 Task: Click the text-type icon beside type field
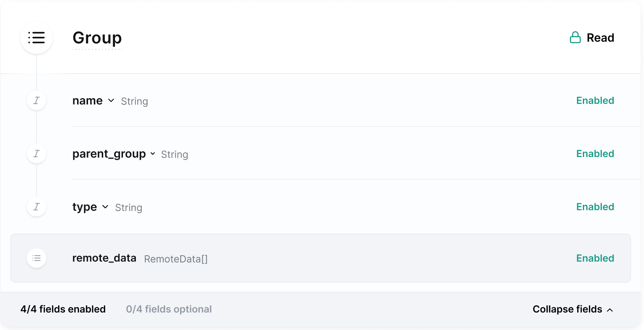[x=36, y=207]
